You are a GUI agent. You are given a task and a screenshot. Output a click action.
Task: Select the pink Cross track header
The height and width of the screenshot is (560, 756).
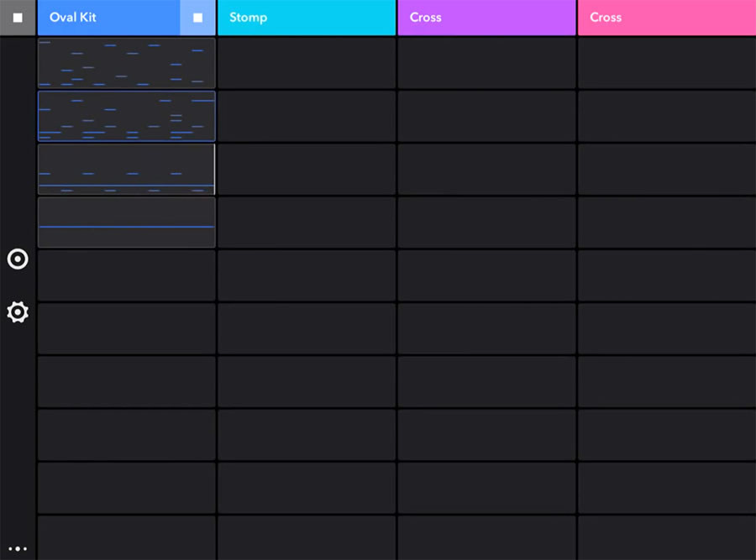pos(667,18)
